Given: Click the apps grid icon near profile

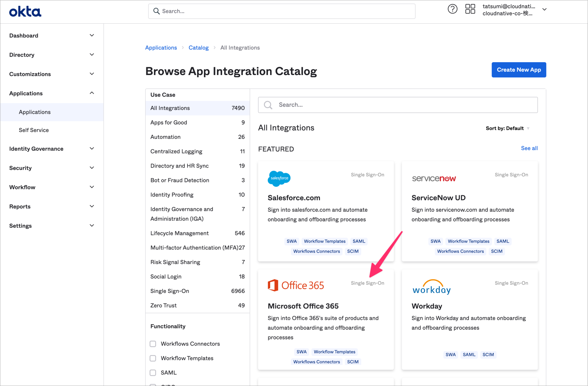Looking at the screenshot, I should pos(470,9).
